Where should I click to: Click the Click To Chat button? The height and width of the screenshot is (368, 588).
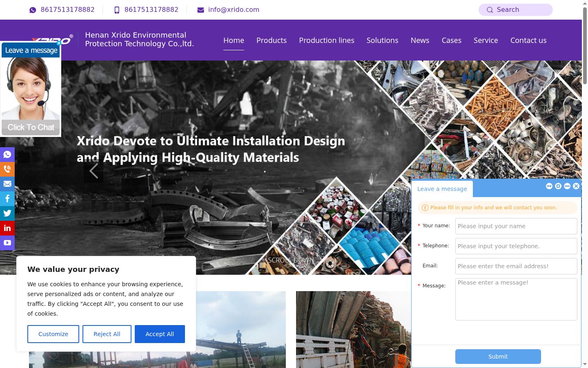[31, 127]
